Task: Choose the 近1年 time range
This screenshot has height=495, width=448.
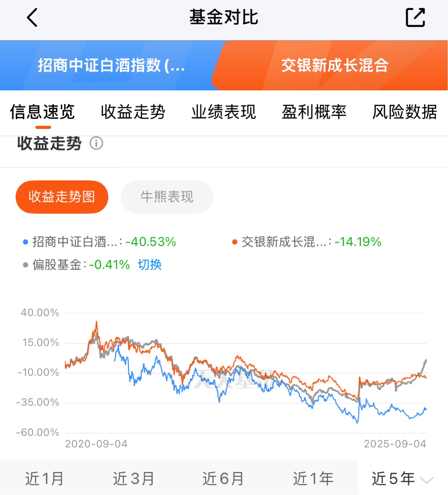Action: 313,479
